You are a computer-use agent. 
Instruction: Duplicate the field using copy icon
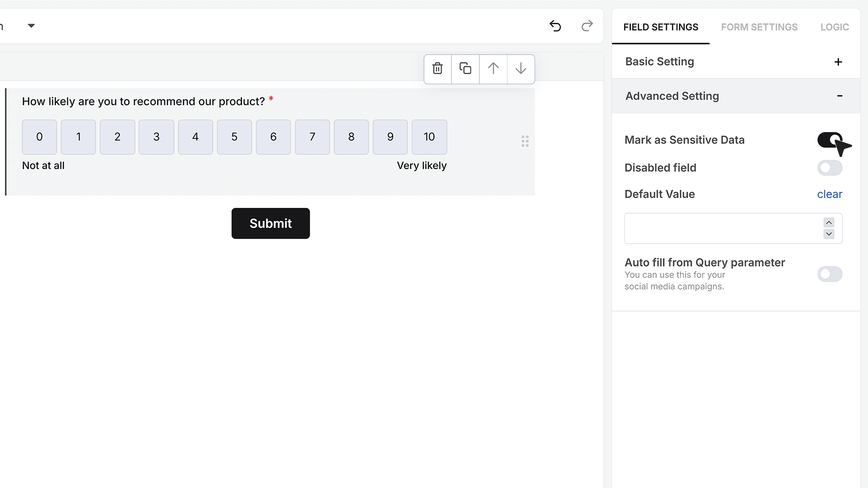[465, 69]
